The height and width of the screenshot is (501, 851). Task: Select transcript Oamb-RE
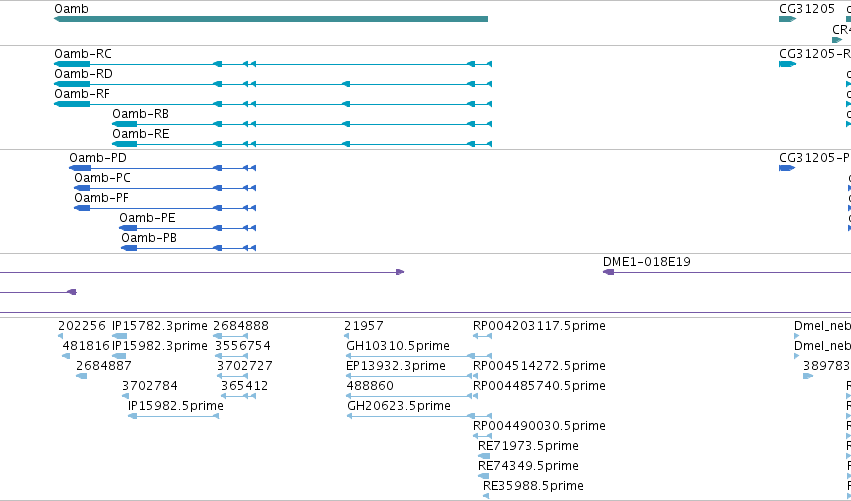coord(302,144)
